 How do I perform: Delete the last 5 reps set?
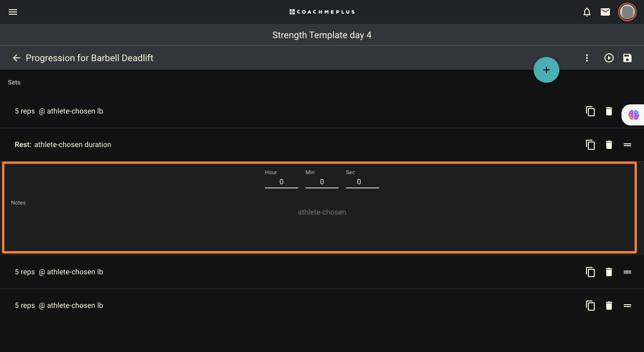[609, 306]
